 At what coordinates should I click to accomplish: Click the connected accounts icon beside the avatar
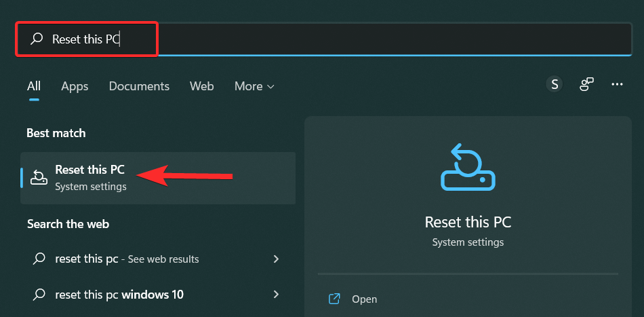[586, 84]
